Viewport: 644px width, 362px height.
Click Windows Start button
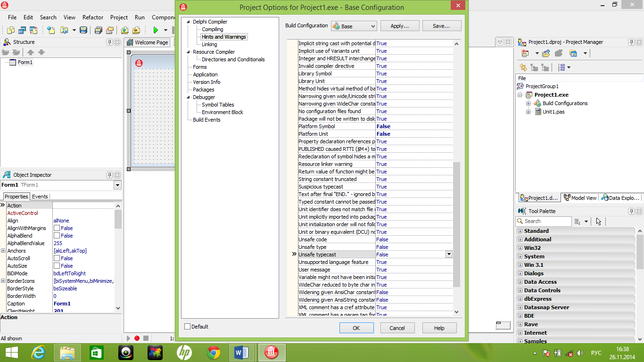[11, 352]
